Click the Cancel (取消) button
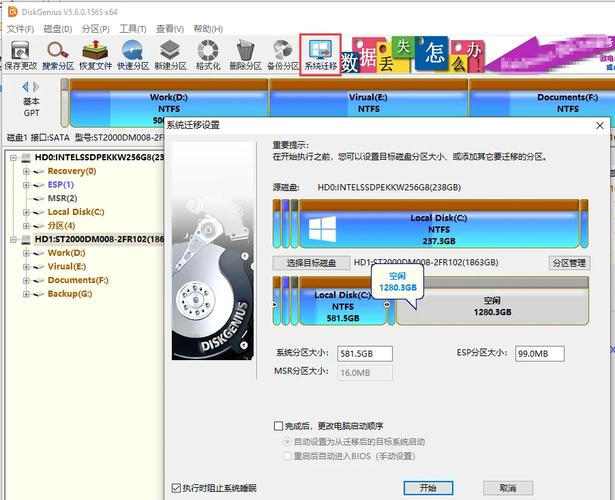Screen dimensions: 615x500 tap(508, 488)
